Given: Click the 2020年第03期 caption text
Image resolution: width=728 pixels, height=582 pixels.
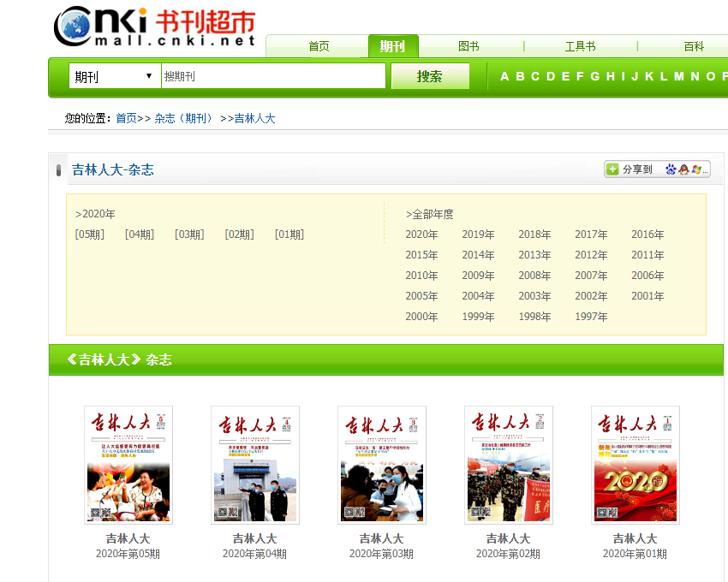Looking at the screenshot, I should (x=382, y=554).
